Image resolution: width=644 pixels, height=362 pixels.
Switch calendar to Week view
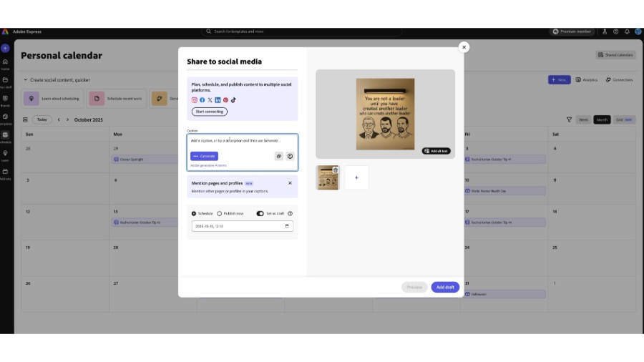coord(583,120)
